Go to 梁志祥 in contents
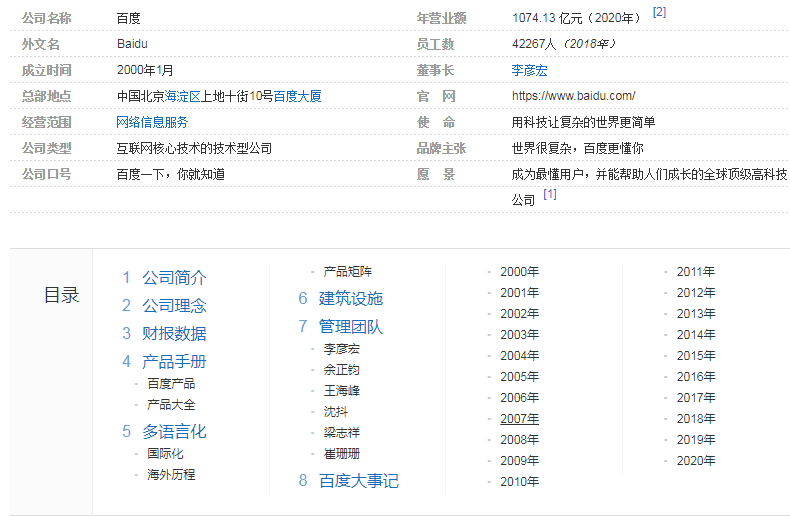 [x=342, y=433]
